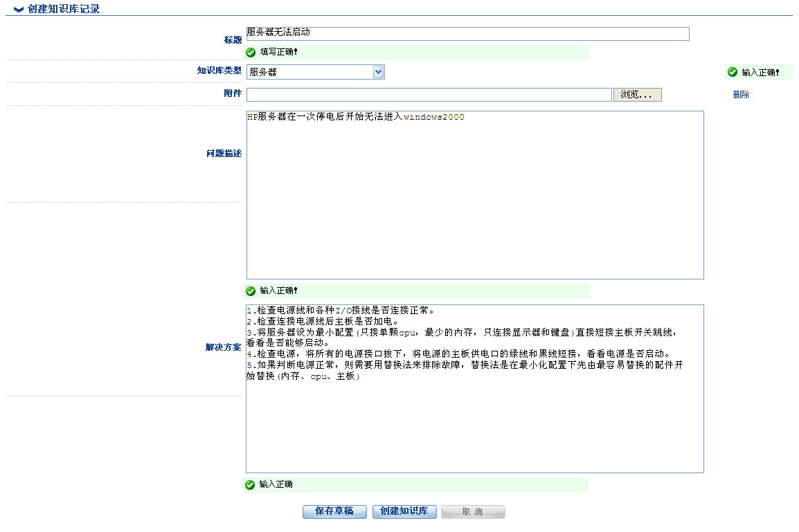Click green check icon below 问题描述 box
Image resolution: width=799 pixels, height=532 pixels.
pyautogui.click(x=251, y=291)
